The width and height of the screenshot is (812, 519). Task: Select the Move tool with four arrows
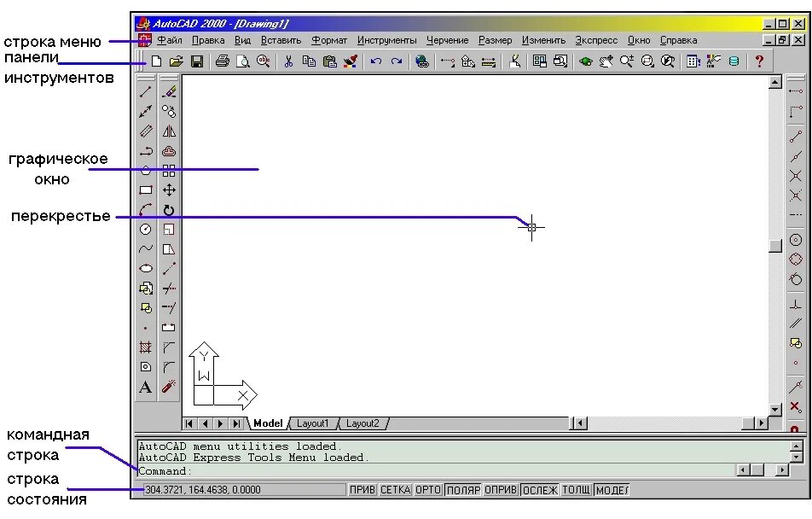(x=169, y=190)
